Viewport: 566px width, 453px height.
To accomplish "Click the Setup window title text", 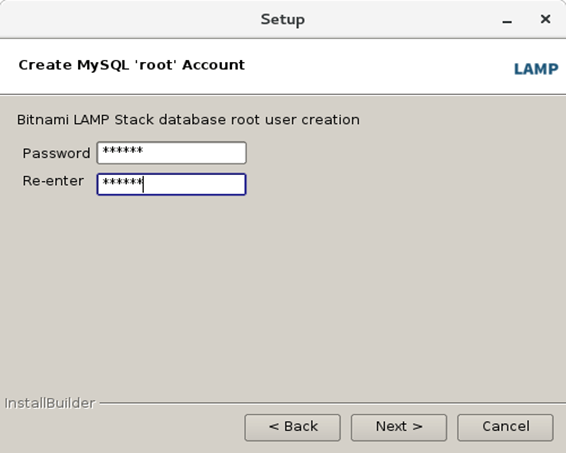I will point(283,19).
